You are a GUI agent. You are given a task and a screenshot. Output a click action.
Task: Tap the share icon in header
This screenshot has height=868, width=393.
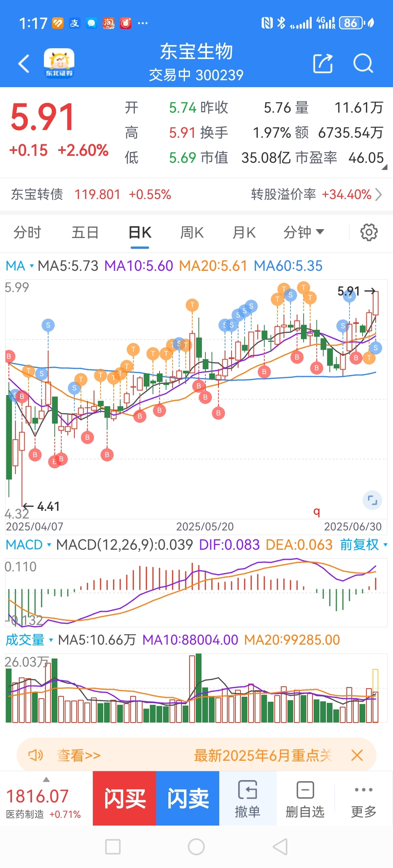click(x=323, y=63)
